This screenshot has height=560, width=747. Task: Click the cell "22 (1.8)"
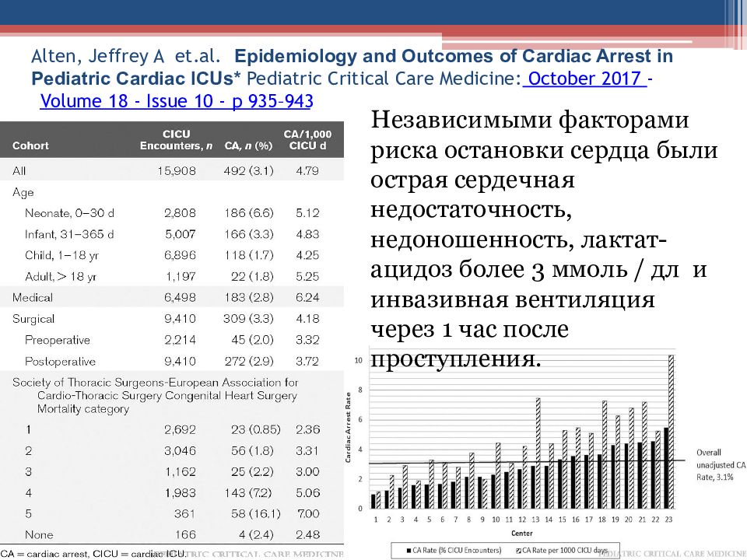pyautogui.click(x=252, y=277)
